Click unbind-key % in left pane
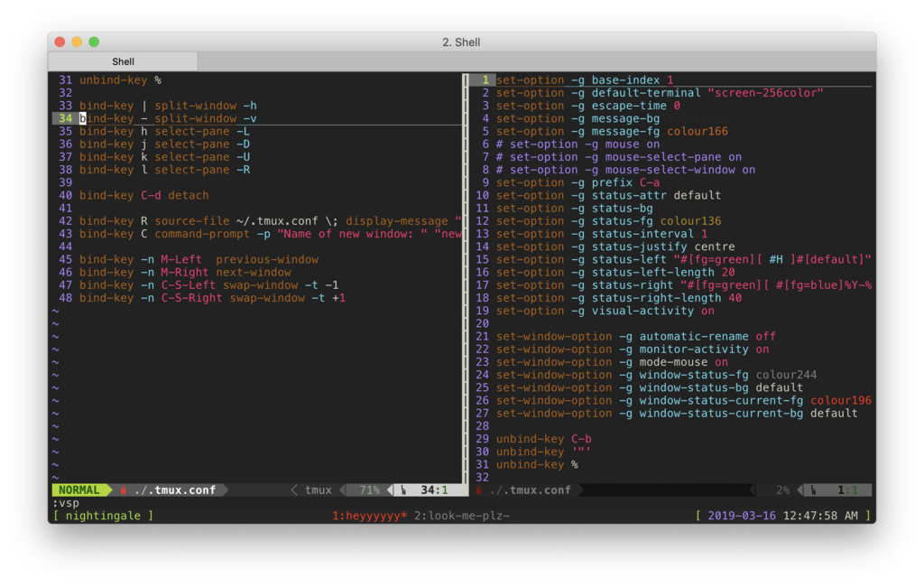Viewport: 924px width, 587px height. point(120,80)
